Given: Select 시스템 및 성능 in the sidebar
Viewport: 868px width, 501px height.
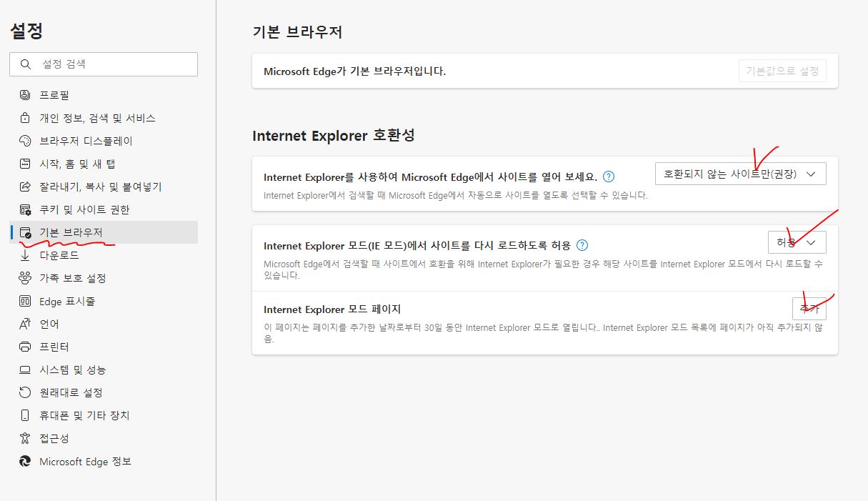Looking at the screenshot, I should [x=104, y=369].
